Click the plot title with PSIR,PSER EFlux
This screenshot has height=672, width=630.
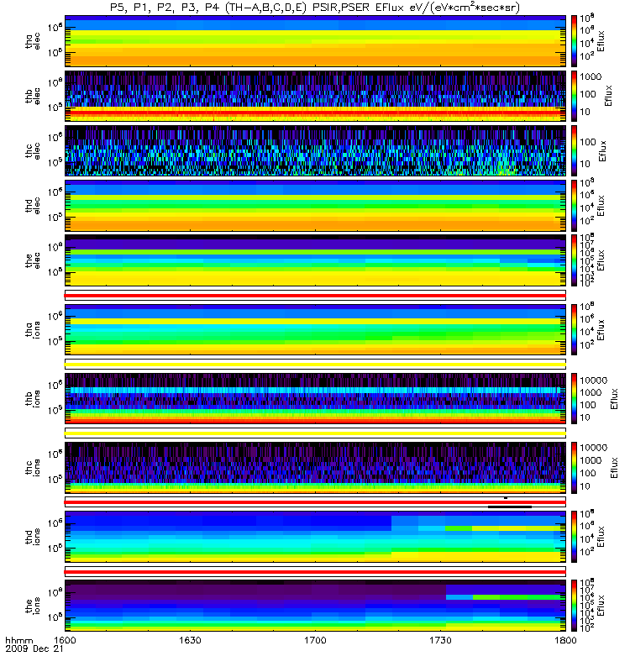315,8
